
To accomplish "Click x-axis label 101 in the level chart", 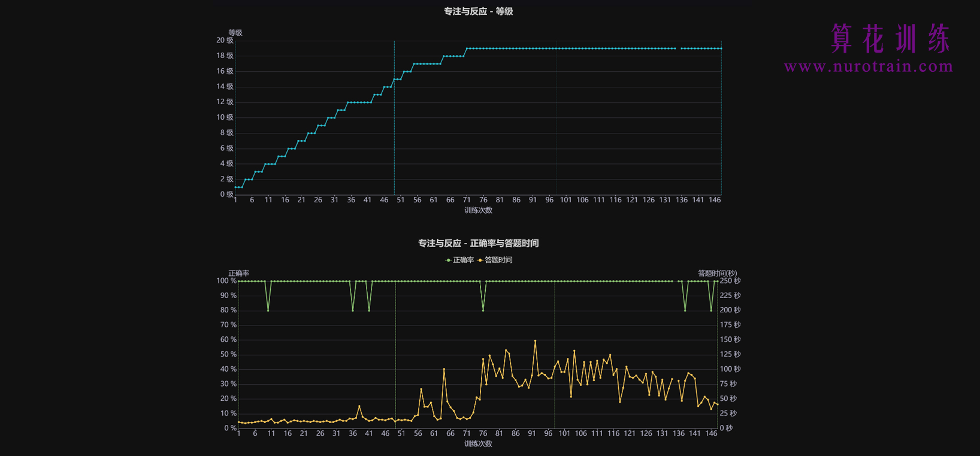I will pos(565,200).
